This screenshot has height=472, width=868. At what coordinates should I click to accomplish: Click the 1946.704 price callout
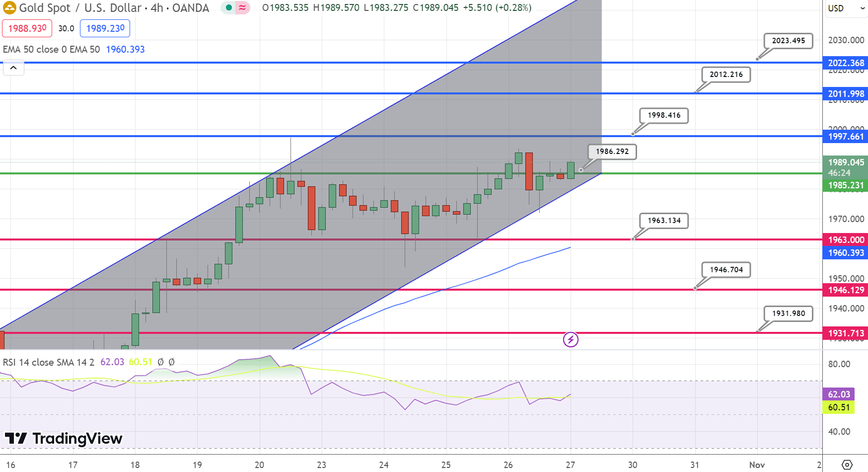point(726,270)
